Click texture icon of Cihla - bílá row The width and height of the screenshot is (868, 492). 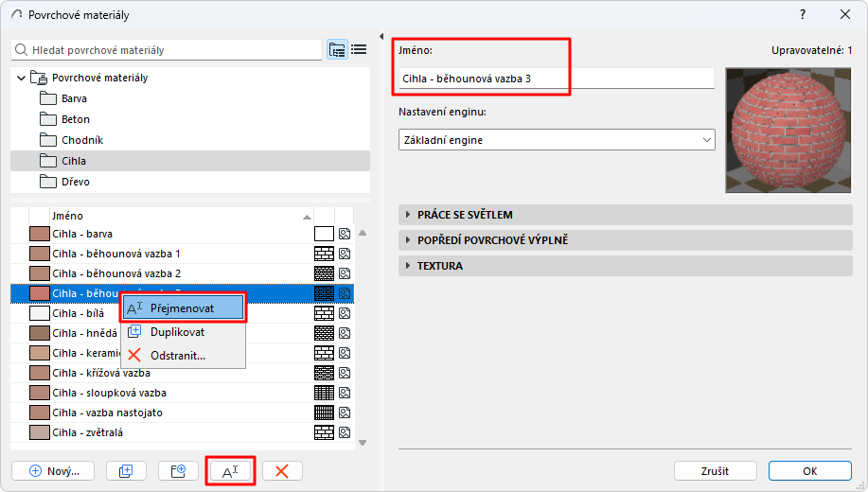[x=345, y=313]
